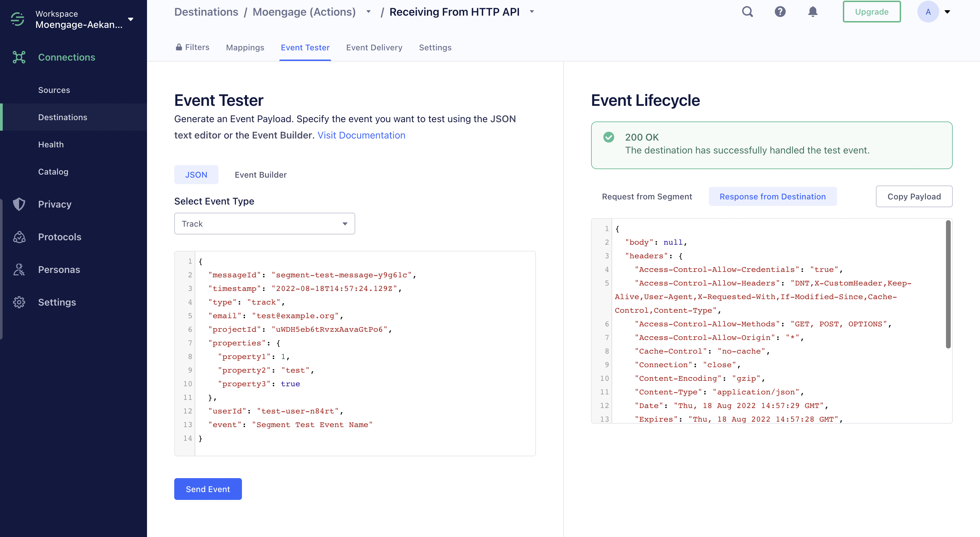Expand the Moengage Actions destination dropdown

coord(369,11)
